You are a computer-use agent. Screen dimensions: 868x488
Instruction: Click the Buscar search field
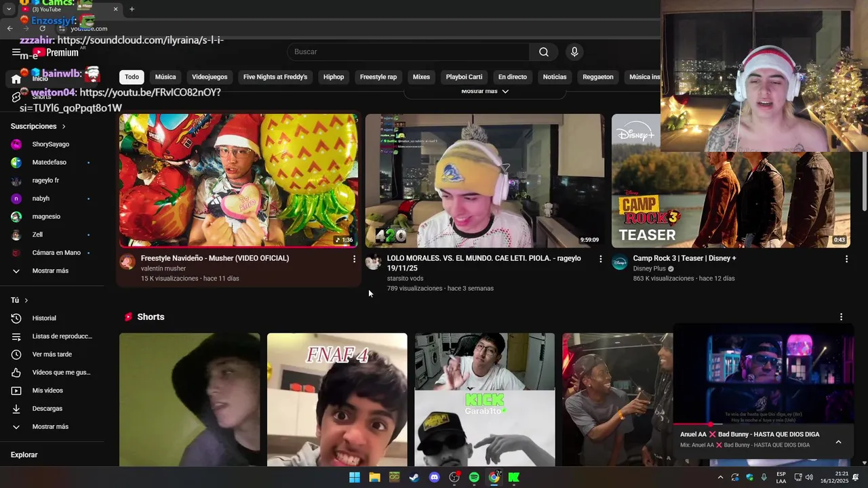pos(408,52)
